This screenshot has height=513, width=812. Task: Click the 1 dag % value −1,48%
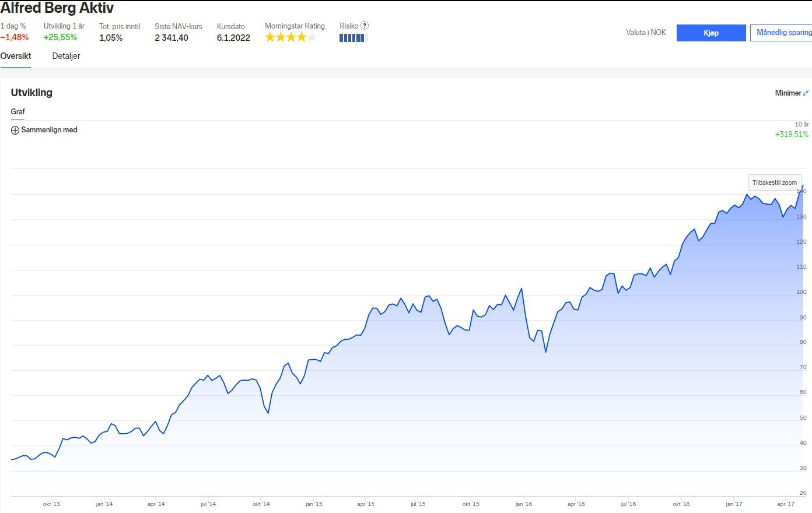point(15,37)
